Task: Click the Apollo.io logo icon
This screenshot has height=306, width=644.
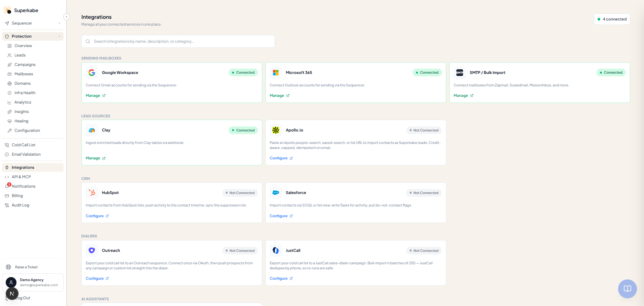Action: pyautogui.click(x=276, y=130)
